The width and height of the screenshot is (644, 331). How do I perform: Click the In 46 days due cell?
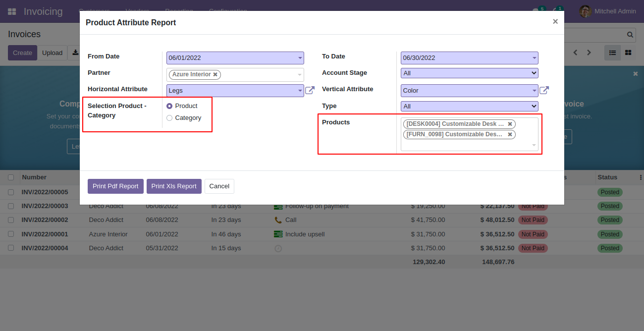click(226, 234)
